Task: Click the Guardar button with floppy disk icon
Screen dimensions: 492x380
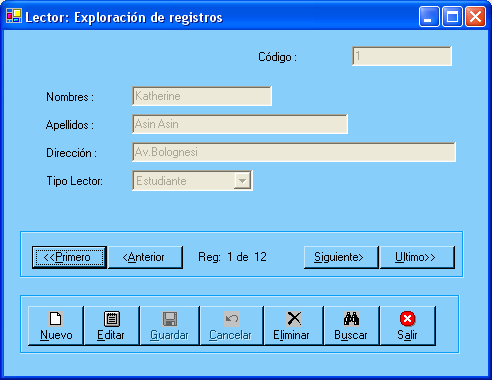Action: click(x=170, y=326)
